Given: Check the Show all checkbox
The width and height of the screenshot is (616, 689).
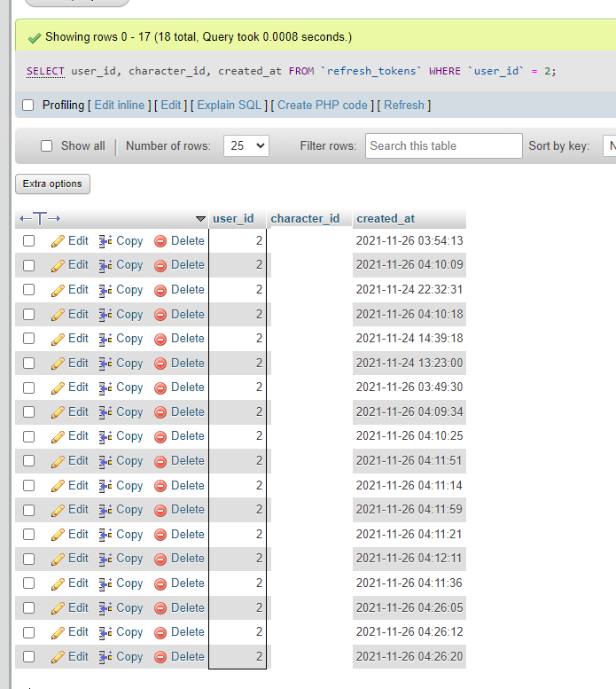Looking at the screenshot, I should pyautogui.click(x=47, y=146).
